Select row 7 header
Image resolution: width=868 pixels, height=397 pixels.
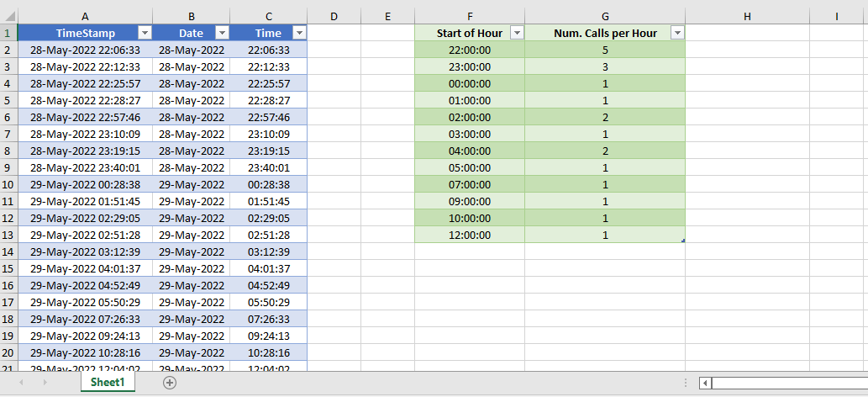click(x=9, y=135)
